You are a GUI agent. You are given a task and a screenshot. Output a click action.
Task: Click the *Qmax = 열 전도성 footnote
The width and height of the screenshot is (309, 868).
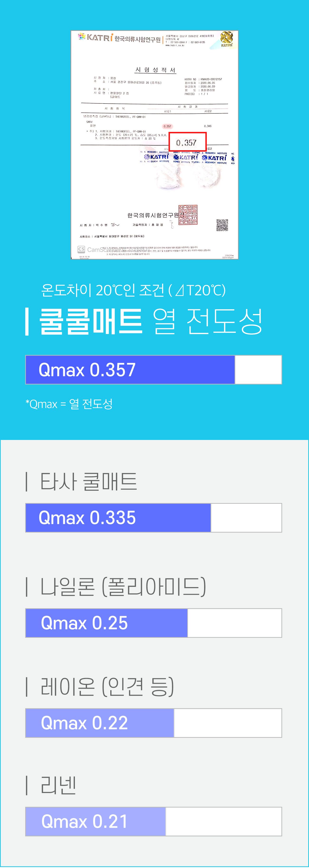tap(69, 404)
